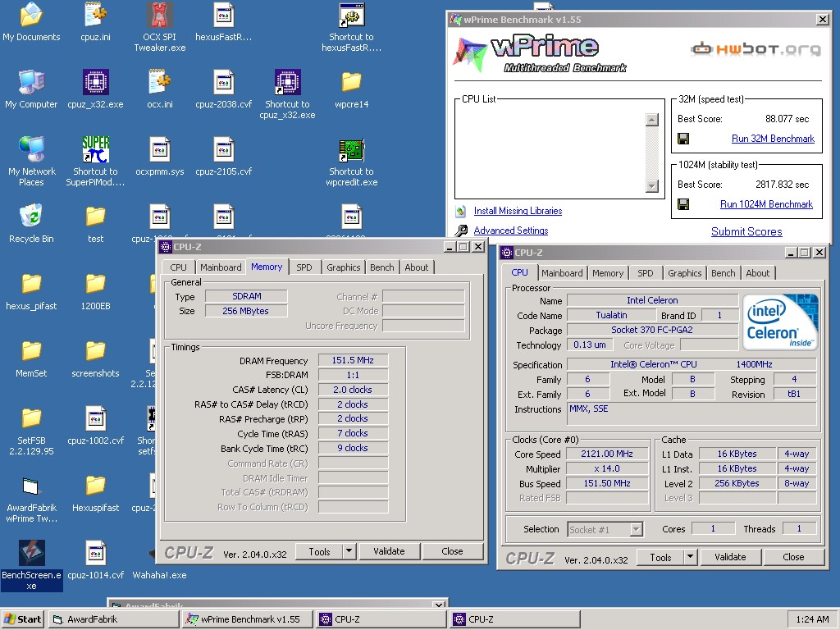This screenshot has height=630, width=840.
Task: Open Advanced Settings link in wPrime
Action: 510,231
